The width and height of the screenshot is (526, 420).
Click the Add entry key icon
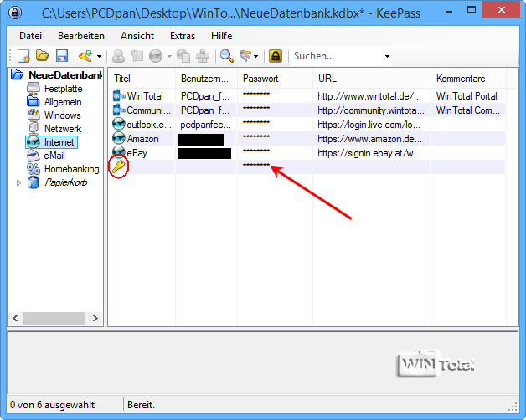click(85, 56)
